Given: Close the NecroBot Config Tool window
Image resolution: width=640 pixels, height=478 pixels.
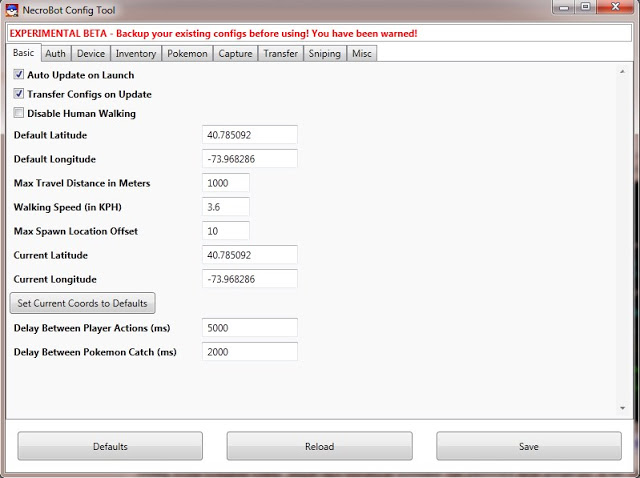Looking at the screenshot, I should pyautogui.click(x=616, y=7).
